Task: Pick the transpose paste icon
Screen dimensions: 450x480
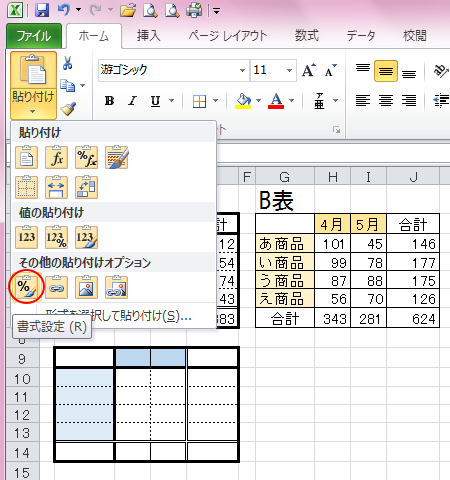Action: (86, 187)
